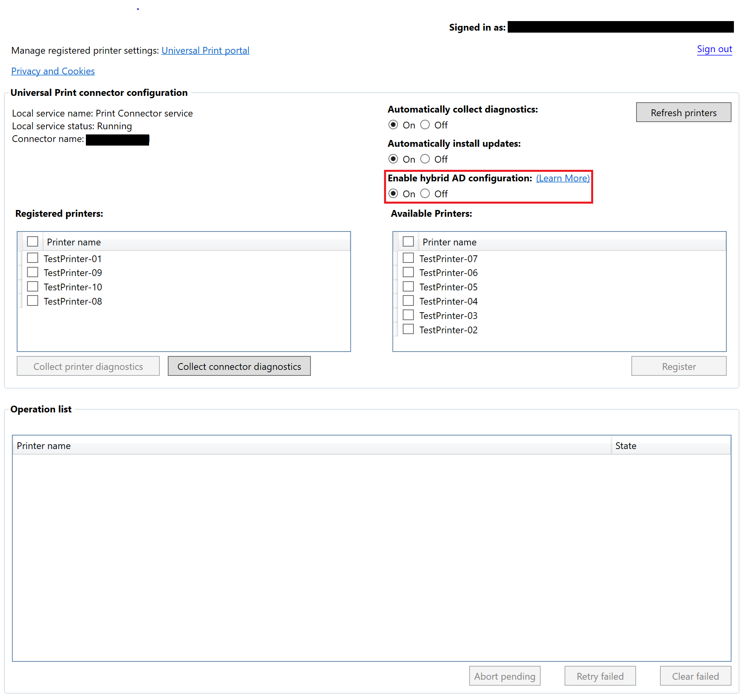Check TestPrinter-10 checkbox
The image size is (751, 700).
tap(33, 287)
